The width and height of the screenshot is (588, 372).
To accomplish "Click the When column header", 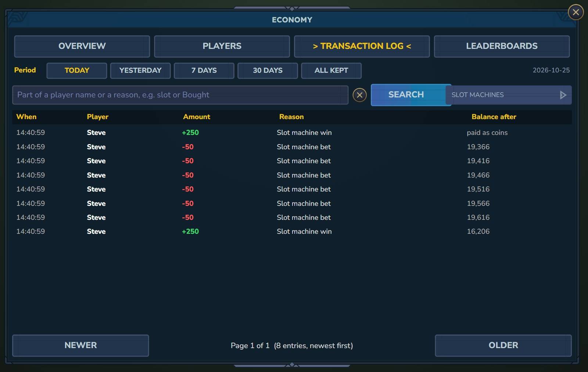I will tap(26, 117).
